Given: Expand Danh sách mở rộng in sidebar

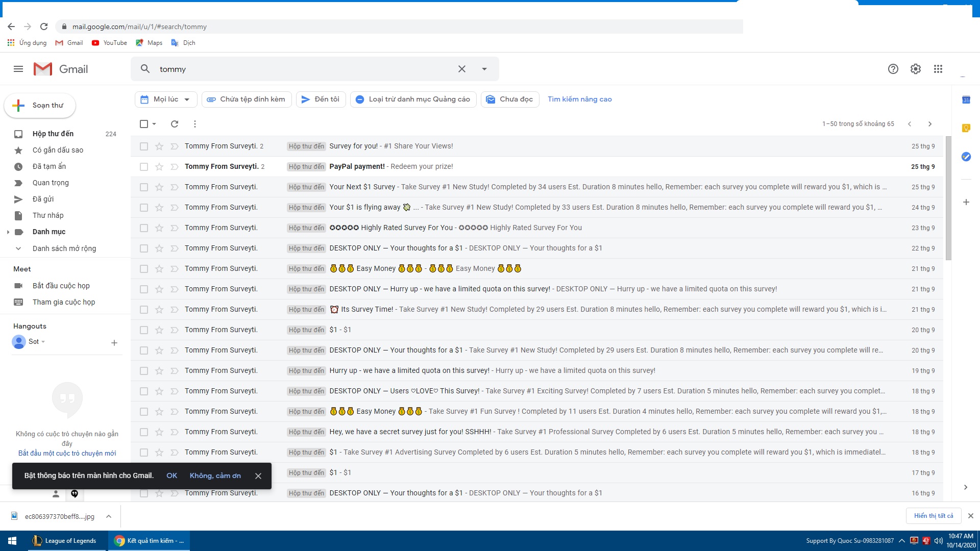Looking at the screenshot, I should click(64, 248).
